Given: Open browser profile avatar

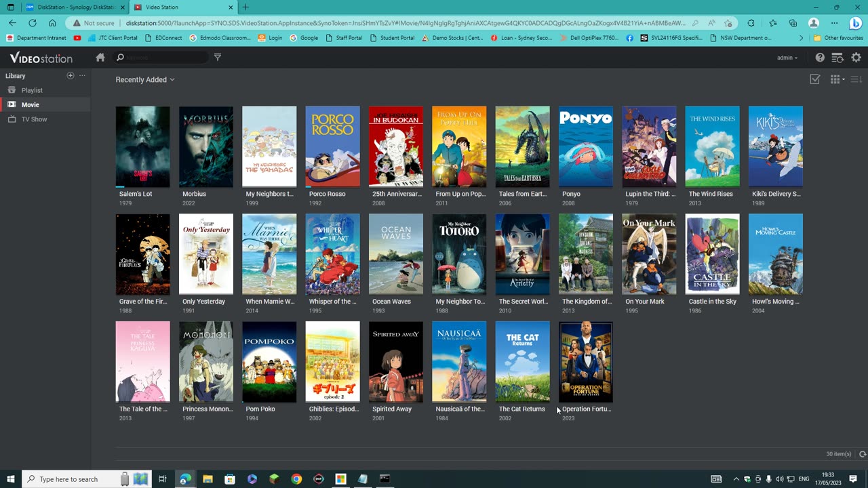Looking at the screenshot, I should click(x=814, y=23).
